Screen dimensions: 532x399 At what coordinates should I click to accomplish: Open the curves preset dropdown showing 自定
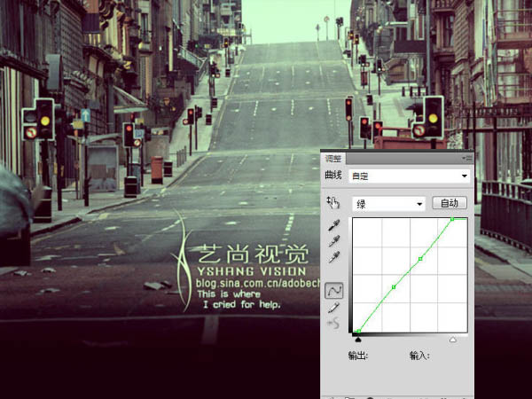click(x=409, y=176)
